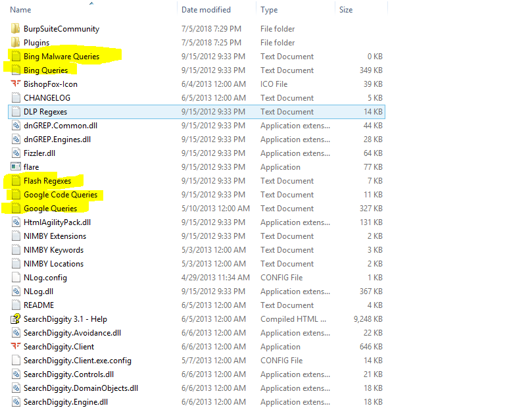Toggle sort arrow above the Name column
Viewport: 532px width, 408px height.
click(91, 3)
